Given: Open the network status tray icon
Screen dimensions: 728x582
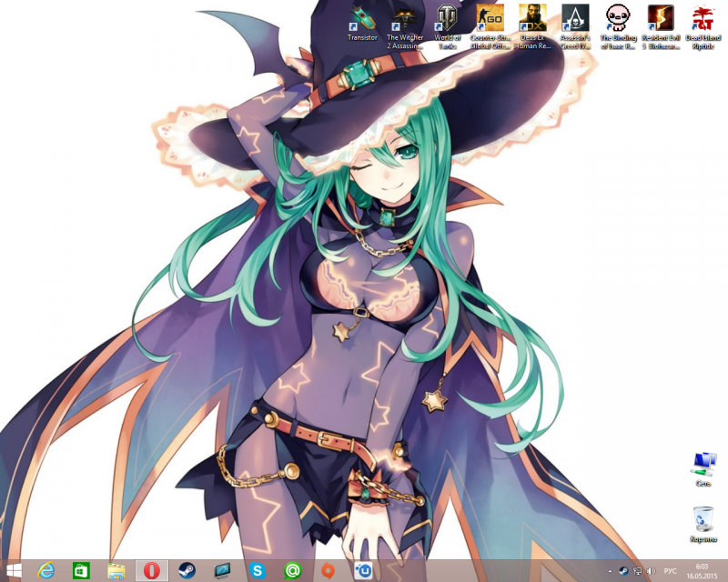Looking at the screenshot, I should 638,571.
